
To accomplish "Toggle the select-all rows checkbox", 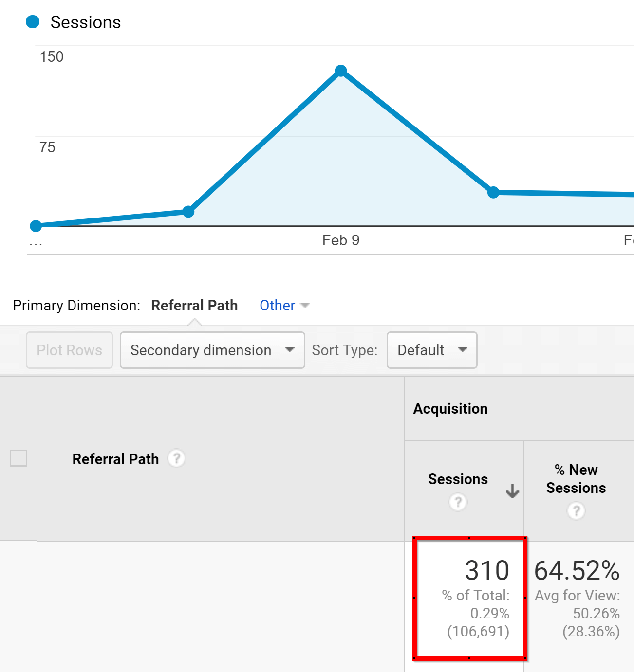I will coord(18,458).
